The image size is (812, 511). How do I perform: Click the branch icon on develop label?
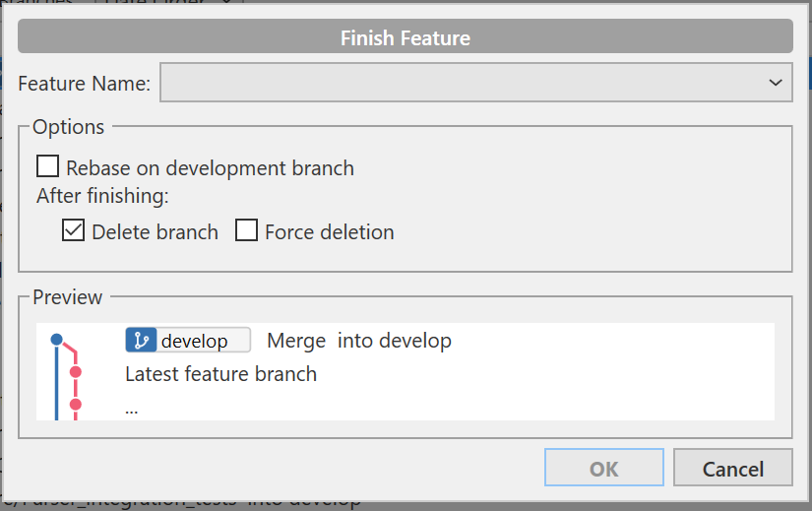(x=141, y=341)
